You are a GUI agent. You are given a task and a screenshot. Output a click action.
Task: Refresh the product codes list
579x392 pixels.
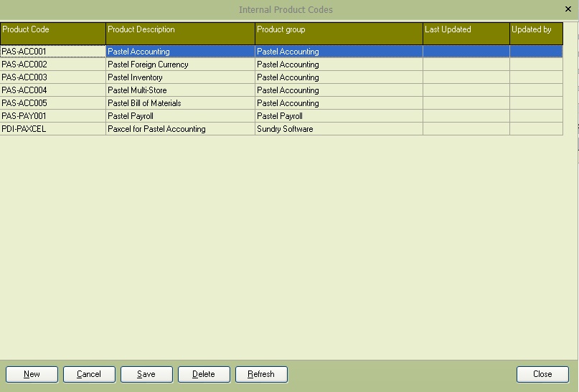261,374
